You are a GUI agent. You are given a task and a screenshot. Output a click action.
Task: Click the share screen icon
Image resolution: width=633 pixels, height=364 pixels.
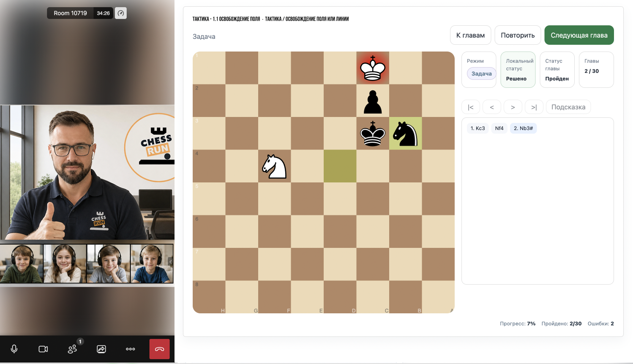[x=101, y=349]
